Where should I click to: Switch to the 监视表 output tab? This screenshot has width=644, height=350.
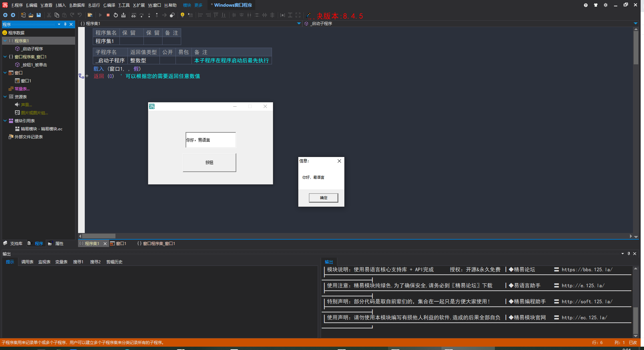point(44,262)
